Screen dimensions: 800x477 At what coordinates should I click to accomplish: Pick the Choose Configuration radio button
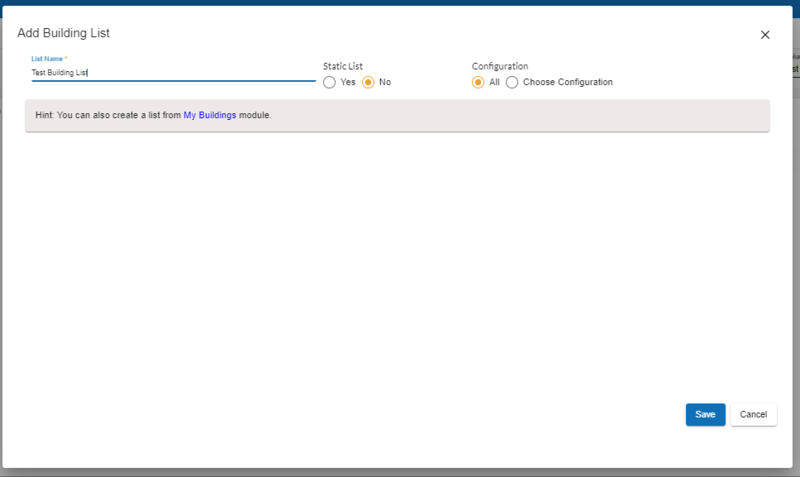point(512,82)
